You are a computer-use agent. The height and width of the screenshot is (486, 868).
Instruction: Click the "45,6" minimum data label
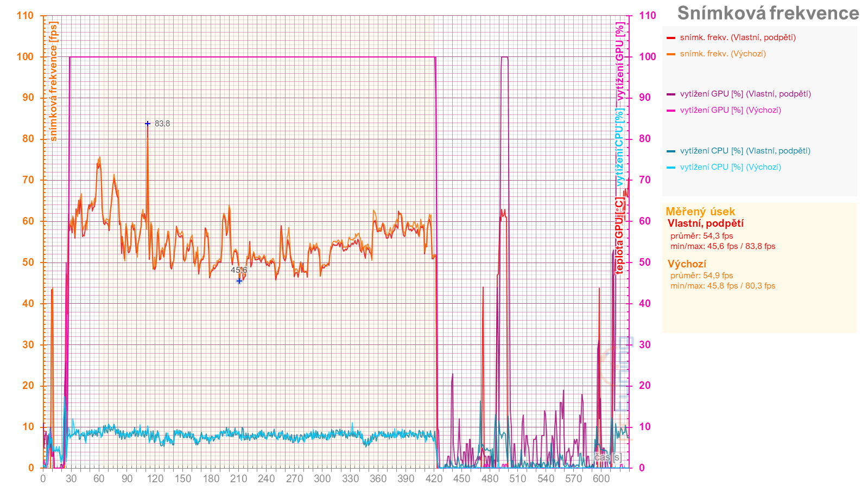239,270
